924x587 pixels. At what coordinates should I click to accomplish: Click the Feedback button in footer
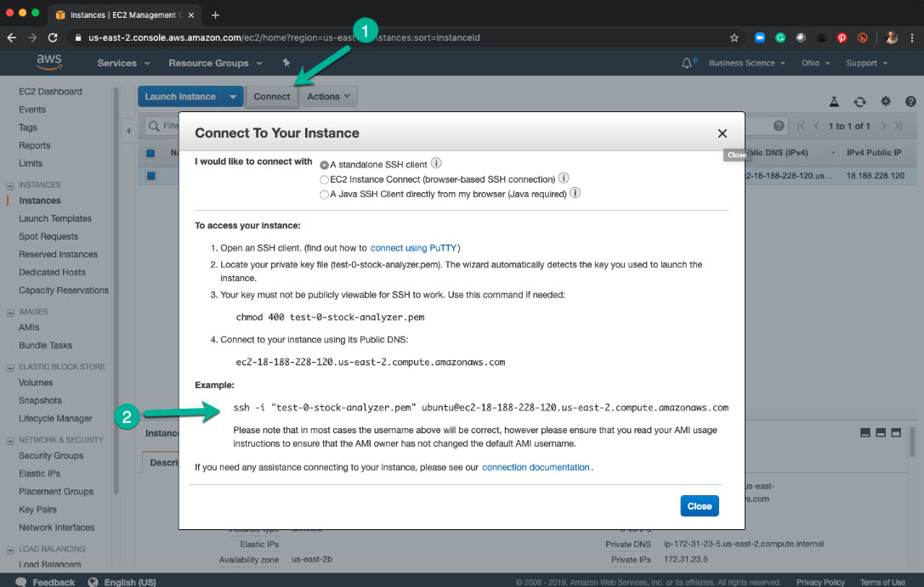click(45, 582)
